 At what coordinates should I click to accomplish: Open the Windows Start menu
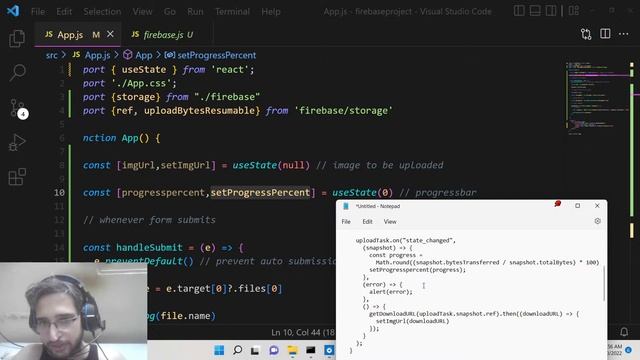pos(219,350)
